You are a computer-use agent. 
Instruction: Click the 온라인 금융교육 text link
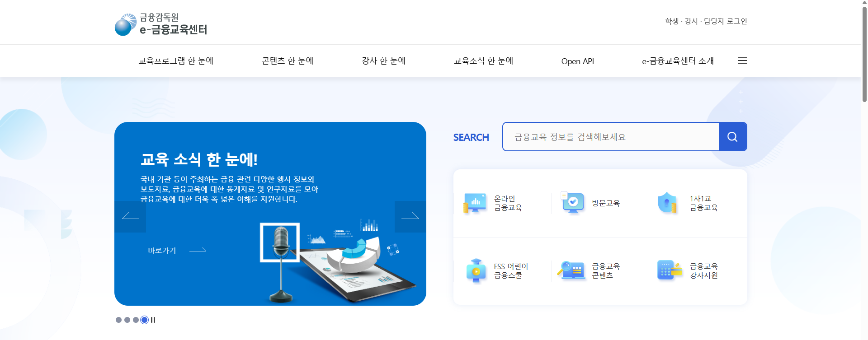pos(508,203)
